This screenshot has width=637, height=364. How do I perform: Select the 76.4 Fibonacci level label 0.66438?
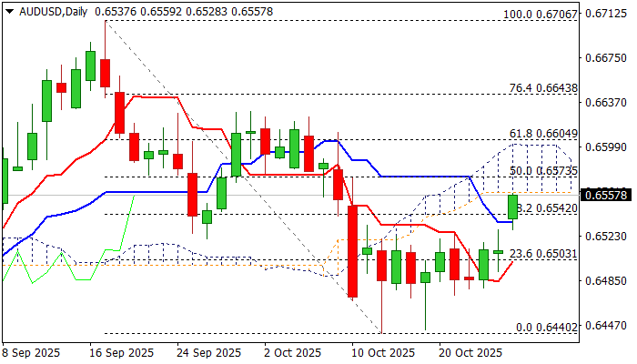(x=544, y=88)
